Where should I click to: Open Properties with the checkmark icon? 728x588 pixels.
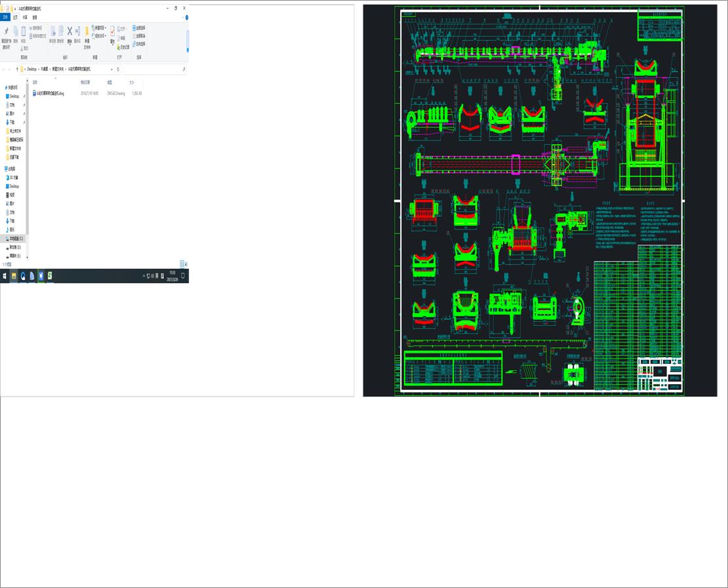112,30
